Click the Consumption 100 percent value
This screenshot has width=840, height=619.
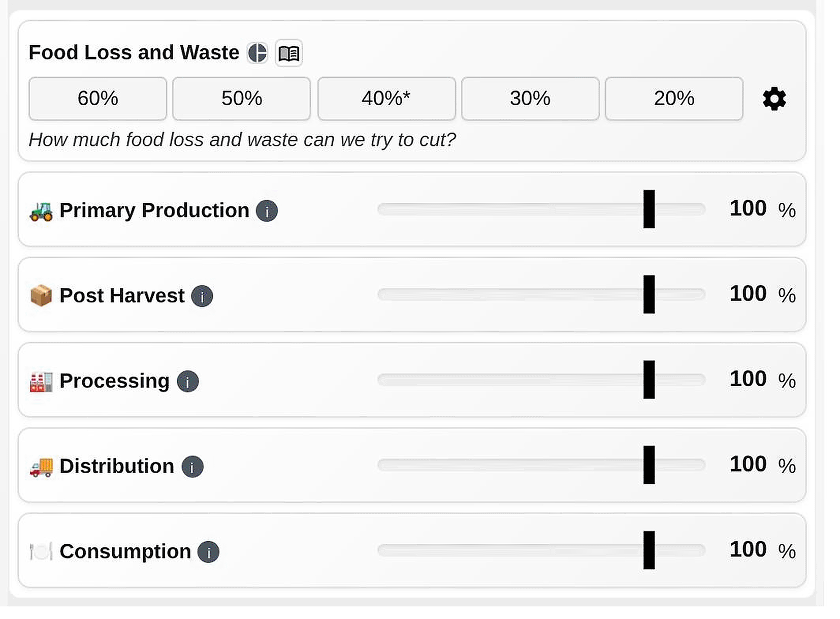coord(748,549)
